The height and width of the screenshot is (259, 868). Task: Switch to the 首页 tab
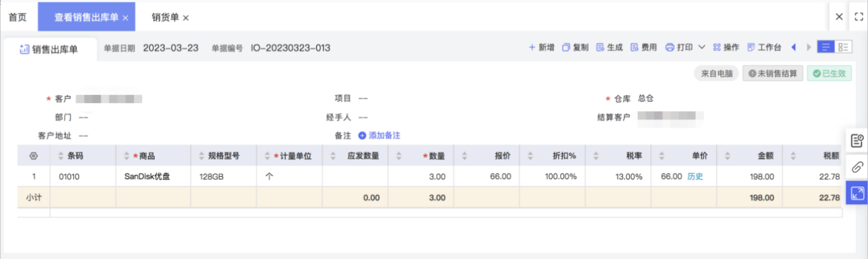point(17,17)
